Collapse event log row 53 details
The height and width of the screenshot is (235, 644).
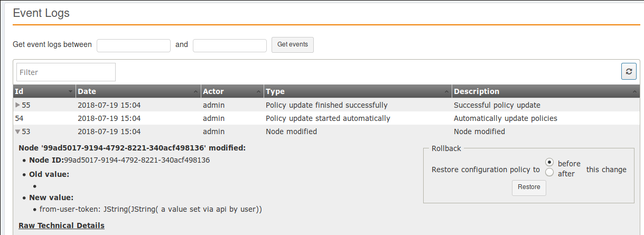pos(18,131)
